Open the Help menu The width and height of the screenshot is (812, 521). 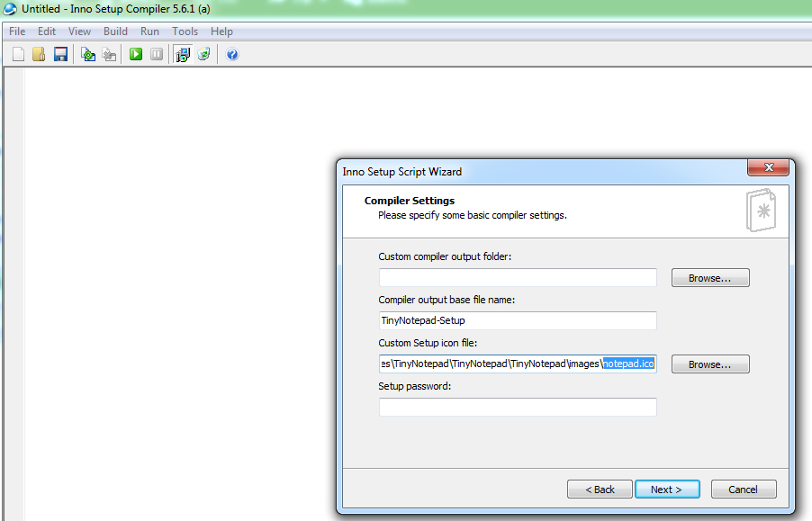pyautogui.click(x=221, y=31)
